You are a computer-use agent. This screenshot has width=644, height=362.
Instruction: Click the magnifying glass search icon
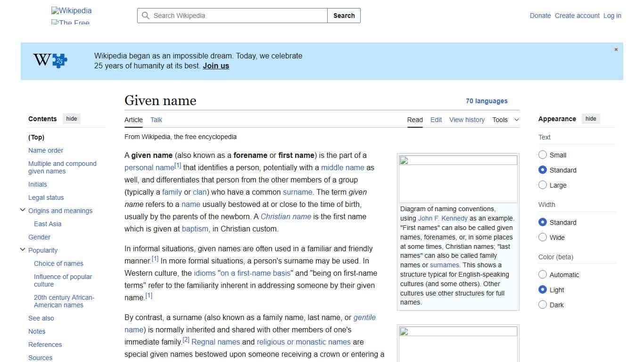[x=146, y=16]
